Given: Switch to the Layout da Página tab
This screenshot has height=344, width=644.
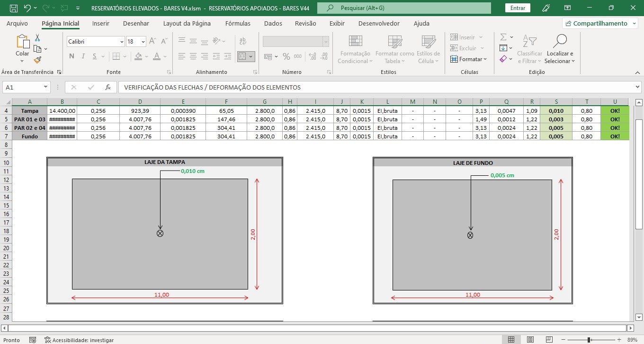Looking at the screenshot, I should [x=187, y=23].
